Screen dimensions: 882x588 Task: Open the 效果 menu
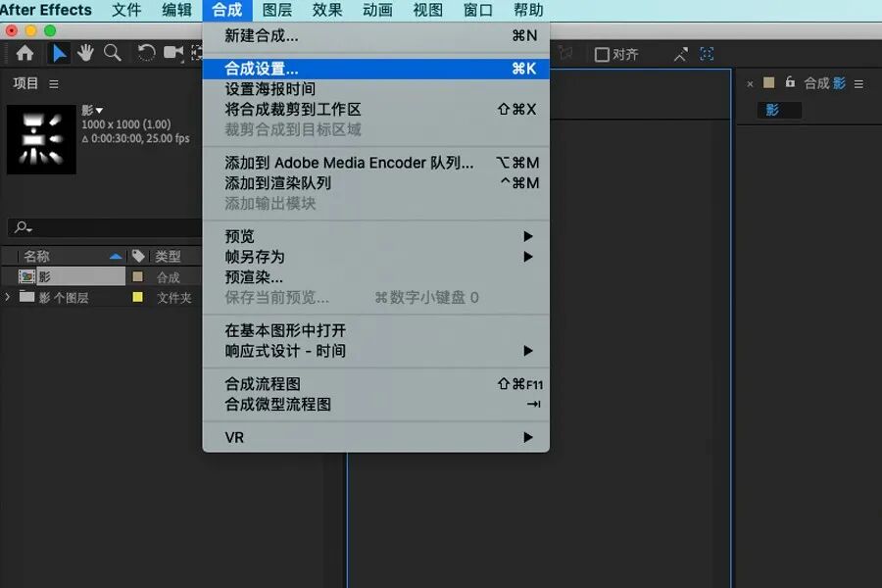coord(327,10)
